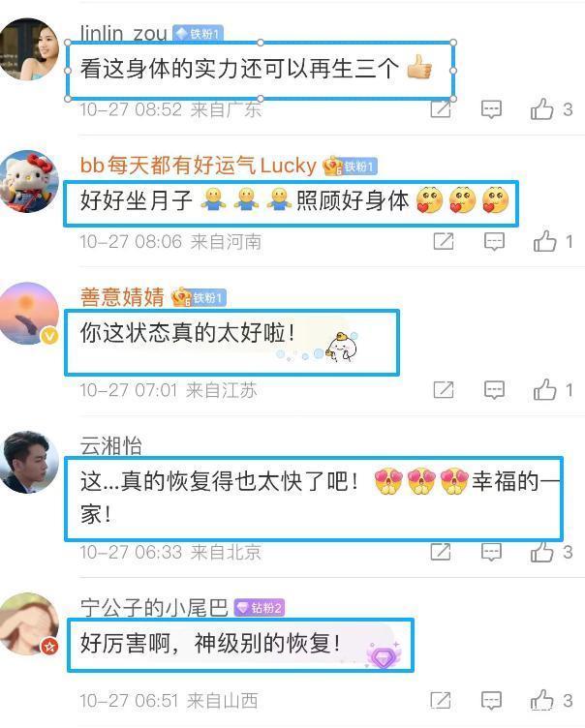
Task: Open 善意婧婧 username link
Action: 122,297
